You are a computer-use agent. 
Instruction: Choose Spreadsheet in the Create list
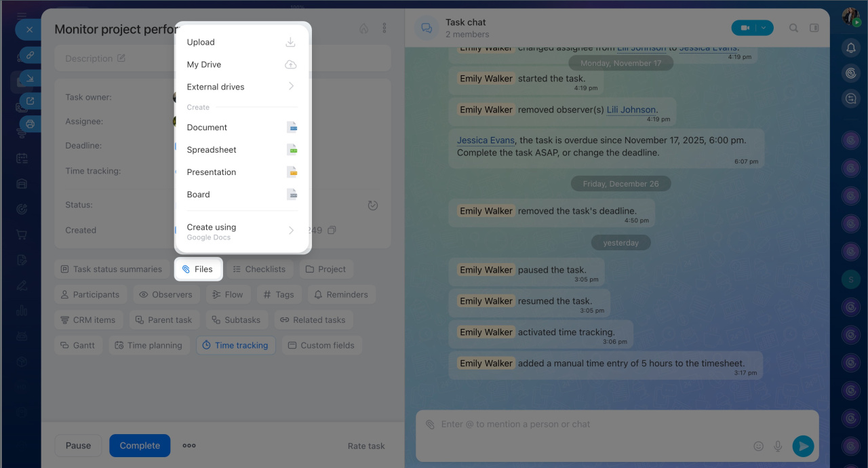click(241, 150)
